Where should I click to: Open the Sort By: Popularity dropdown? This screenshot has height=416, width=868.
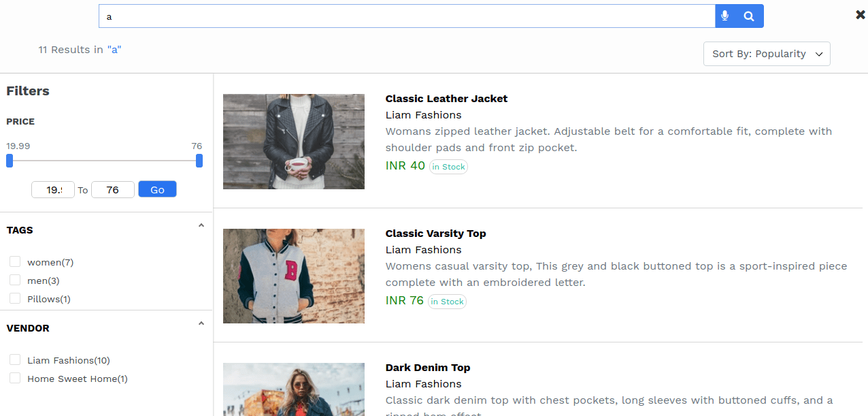pos(767,54)
